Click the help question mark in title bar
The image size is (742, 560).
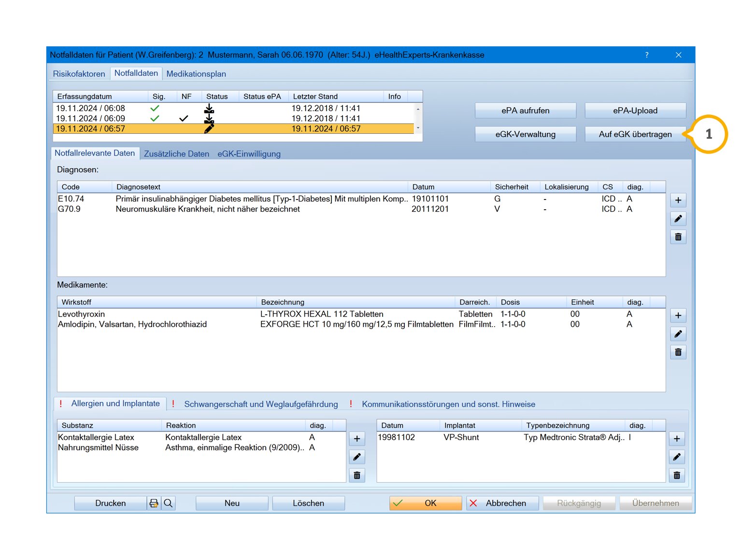point(647,55)
